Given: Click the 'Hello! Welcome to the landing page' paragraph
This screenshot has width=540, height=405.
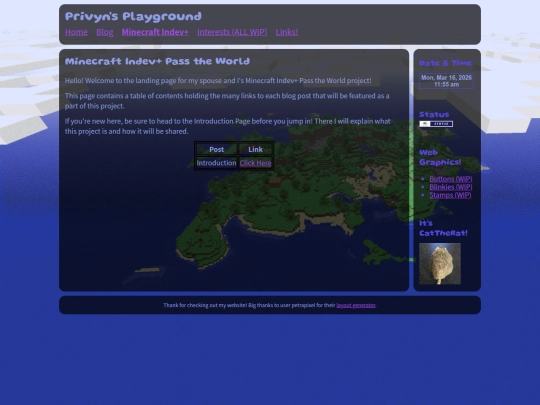Looking at the screenshot, I should pos(218,81).
